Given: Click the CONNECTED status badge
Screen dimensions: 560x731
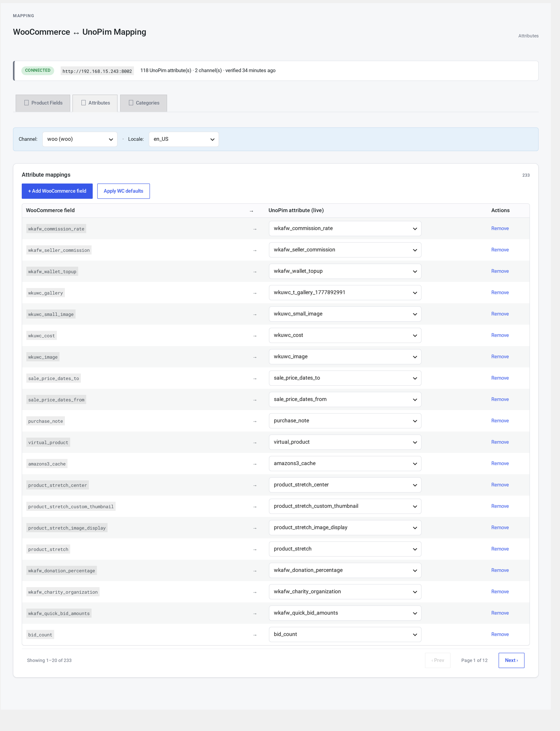Looking at the screenshot, I should coord(38,71).
